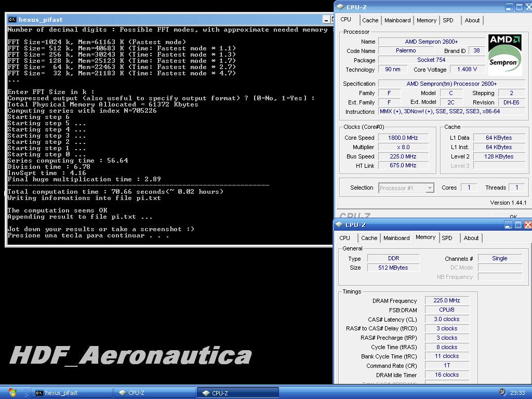Click the Technology value 90 nm
The width and height of the screenshot is (532, 399).
393,69
